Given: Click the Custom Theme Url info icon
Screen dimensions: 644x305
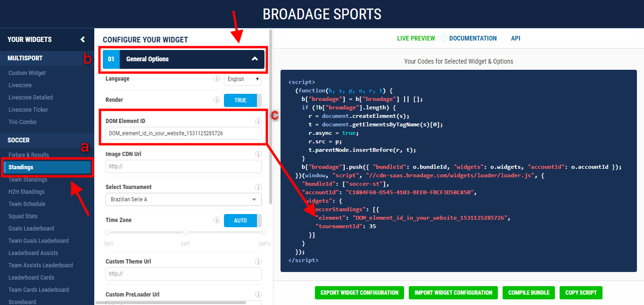Looking at the screenshot, I should tap(258, 262).
